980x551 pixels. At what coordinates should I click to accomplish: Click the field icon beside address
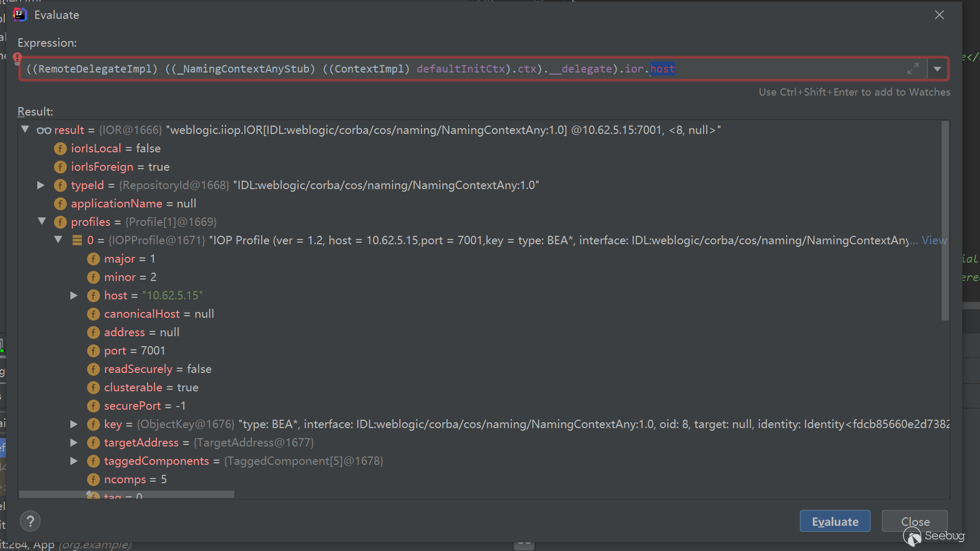coord(94,332)
